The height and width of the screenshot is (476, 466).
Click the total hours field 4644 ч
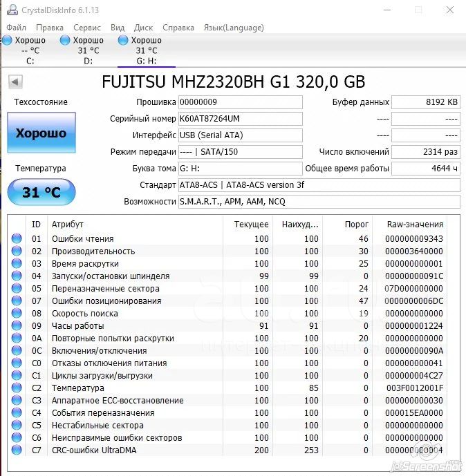click(426, 168)
